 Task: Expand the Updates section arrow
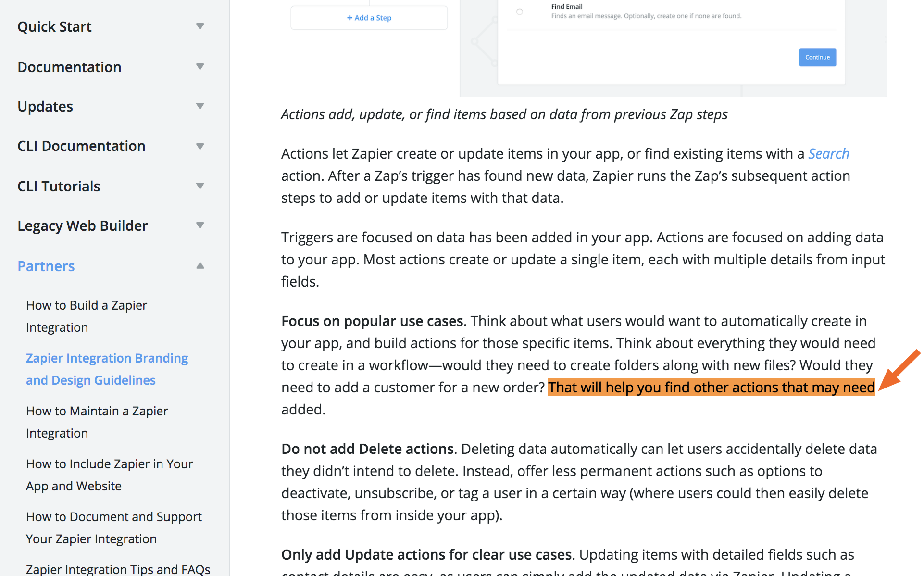click(200, 106)
